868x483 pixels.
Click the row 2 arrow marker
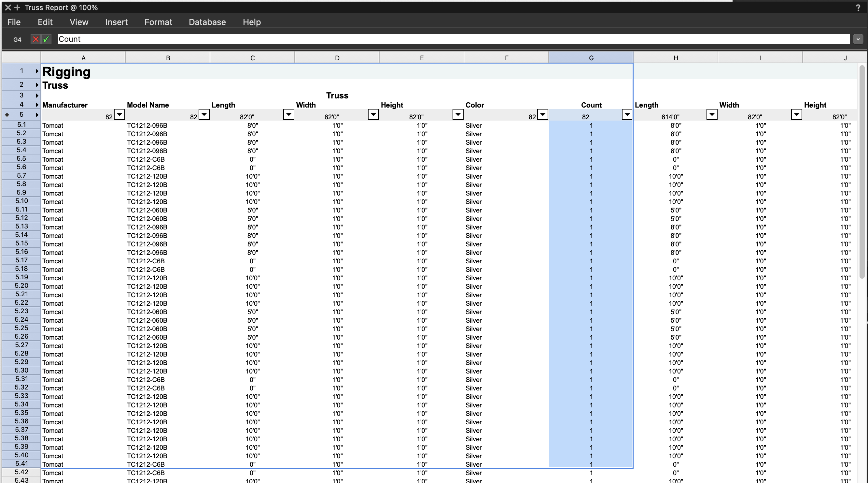point(37,85)
